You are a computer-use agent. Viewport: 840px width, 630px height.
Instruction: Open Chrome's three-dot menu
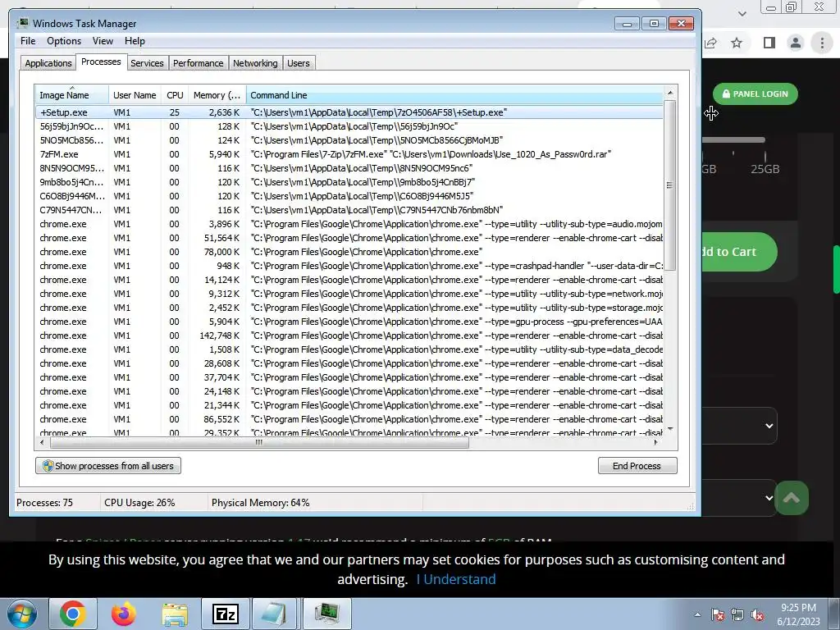tap(822, 43)
